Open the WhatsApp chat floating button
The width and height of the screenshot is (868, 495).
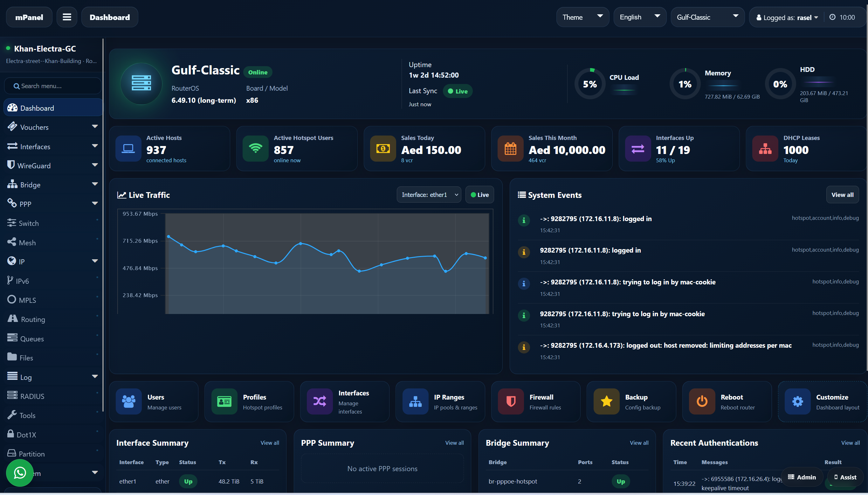coord(20,472)
